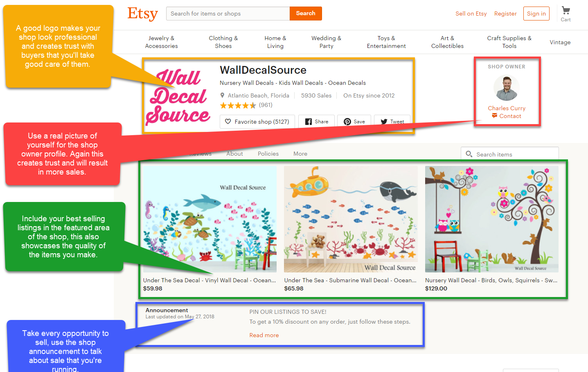The height and width of the screenshot is (372, 588).
Task: Switch to the About tab
Action: (x=235, y=154)
